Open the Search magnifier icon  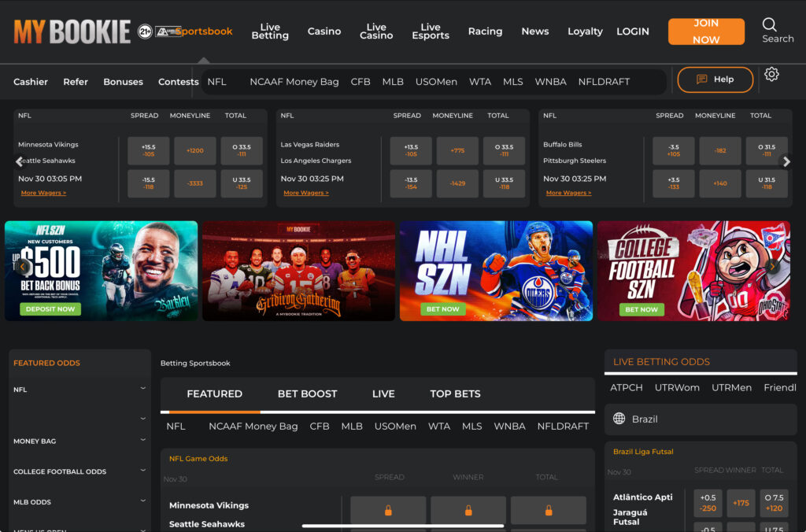(770, 25)
